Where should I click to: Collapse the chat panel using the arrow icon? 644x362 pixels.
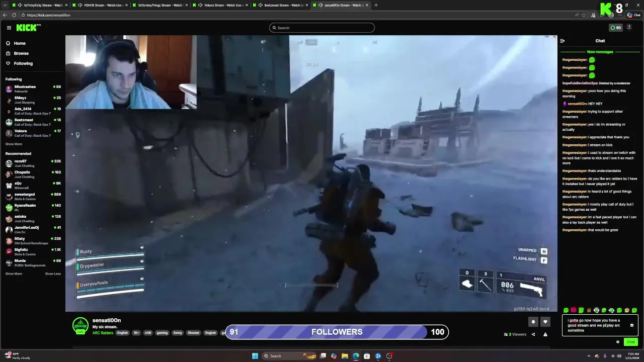(562, 41)
